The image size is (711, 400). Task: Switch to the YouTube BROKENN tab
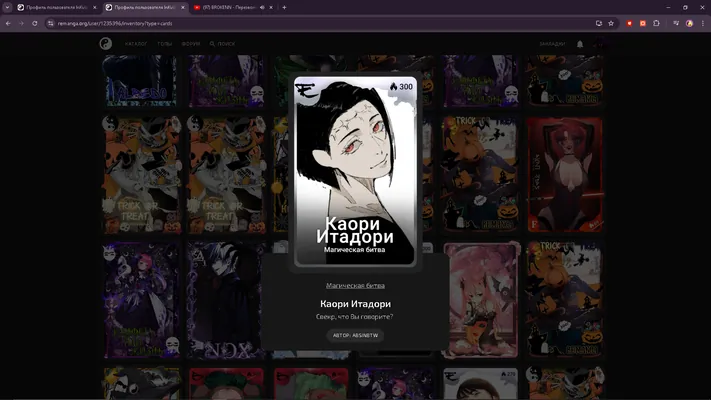pos(233,7)
